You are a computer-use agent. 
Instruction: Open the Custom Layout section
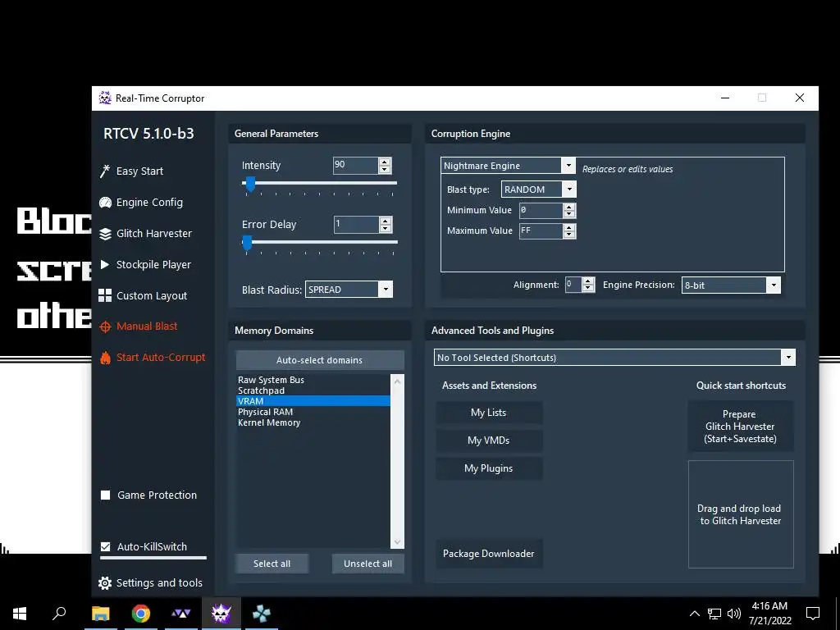(152, 295)
